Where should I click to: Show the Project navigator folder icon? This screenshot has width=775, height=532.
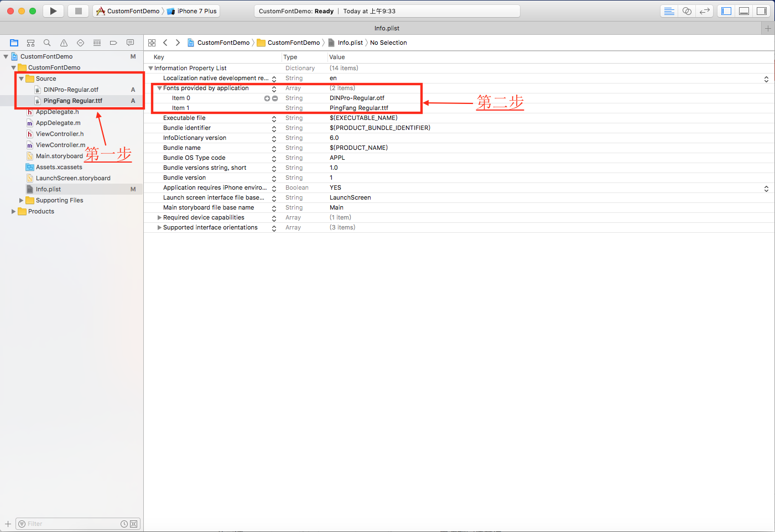[x=14, y=43]
